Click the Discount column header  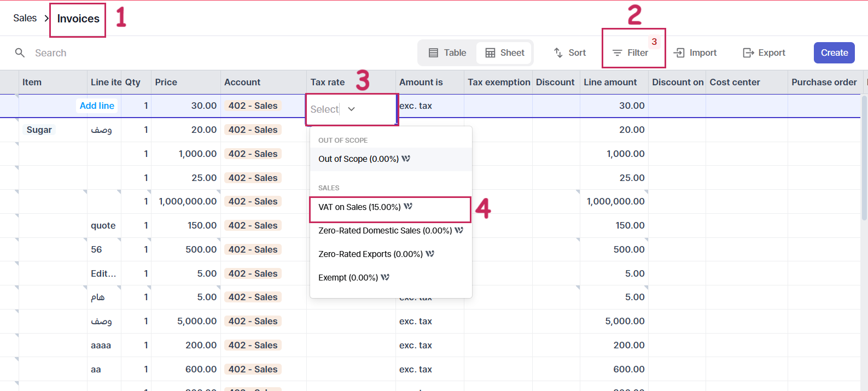(555, 82)
